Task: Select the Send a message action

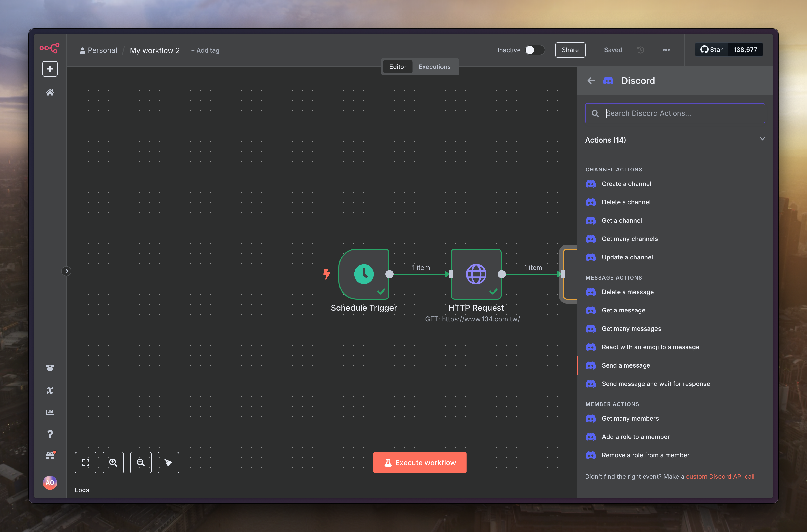Action: (x=625, y=365)
